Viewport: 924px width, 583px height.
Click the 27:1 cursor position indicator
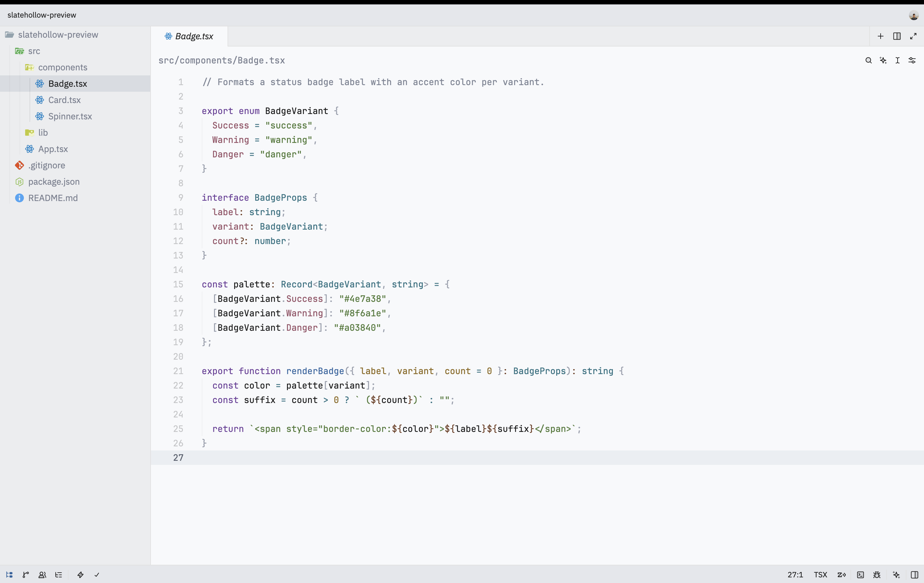click(x=795, y=575)
